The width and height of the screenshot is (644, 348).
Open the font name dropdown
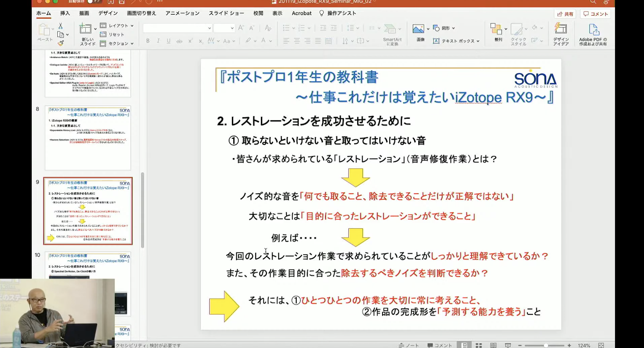(x=209, y=28)
